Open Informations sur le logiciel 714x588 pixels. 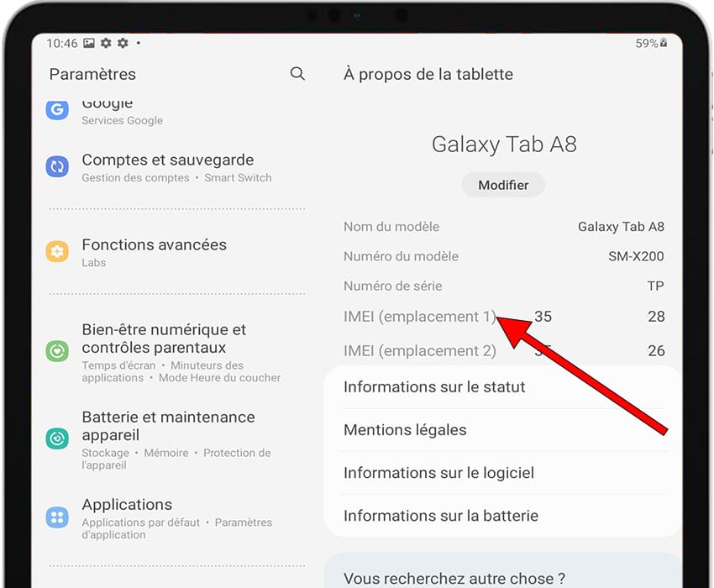(503, 473)
